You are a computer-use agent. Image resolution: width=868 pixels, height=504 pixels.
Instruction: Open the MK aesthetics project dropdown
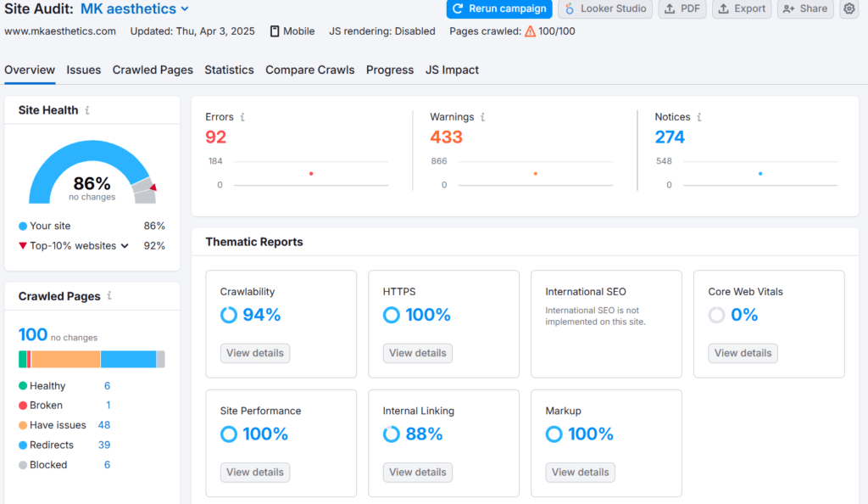point(135,8)
